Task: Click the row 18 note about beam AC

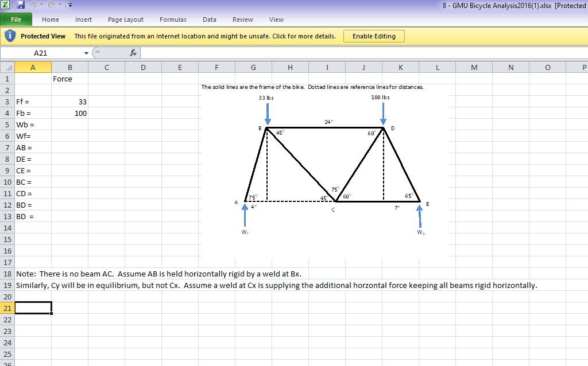Action: point(158,274)
